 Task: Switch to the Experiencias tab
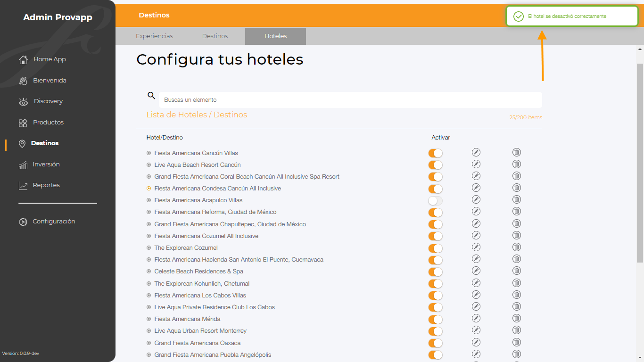pyautogui.click(x=154, y=36)
